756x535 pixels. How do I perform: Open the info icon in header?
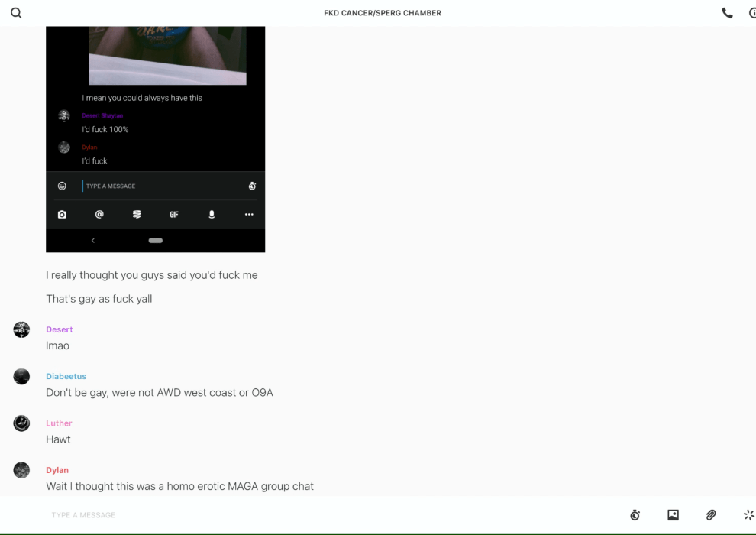click(752, 13)
